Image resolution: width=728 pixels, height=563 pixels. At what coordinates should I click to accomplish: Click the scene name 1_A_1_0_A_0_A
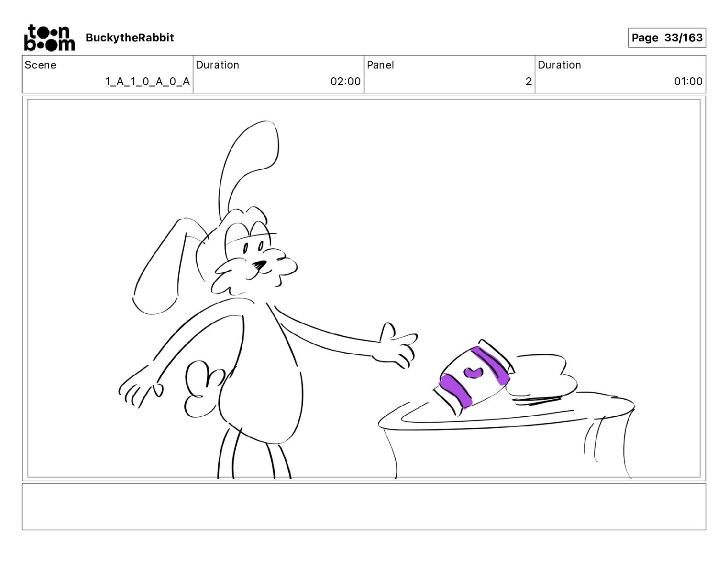148,81
